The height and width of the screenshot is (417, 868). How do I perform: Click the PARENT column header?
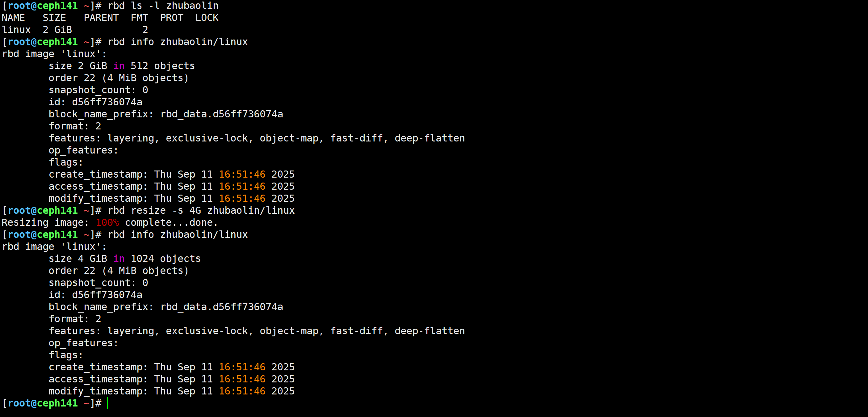click(x=101, y=18)
